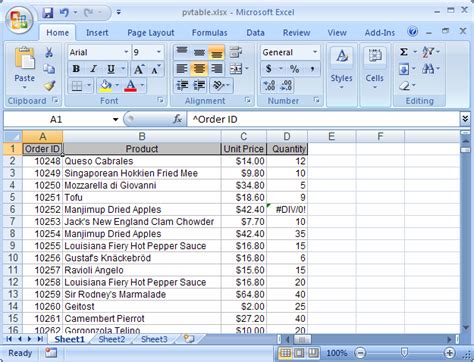This screenshot has height=362, width=474.
Task: Increase the indent
Action: (x=199, y=86)
